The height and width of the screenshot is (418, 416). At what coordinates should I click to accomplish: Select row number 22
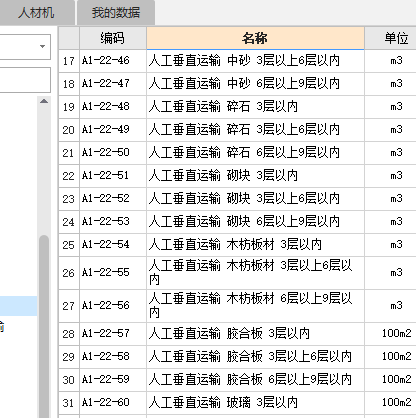[x=69, y=176]
